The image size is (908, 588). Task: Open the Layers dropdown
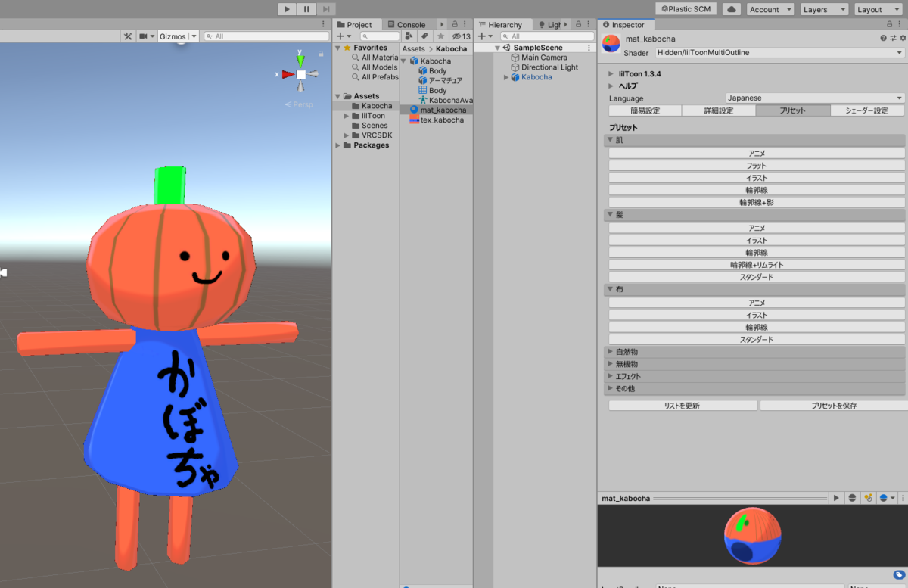[x=825, y=9]
